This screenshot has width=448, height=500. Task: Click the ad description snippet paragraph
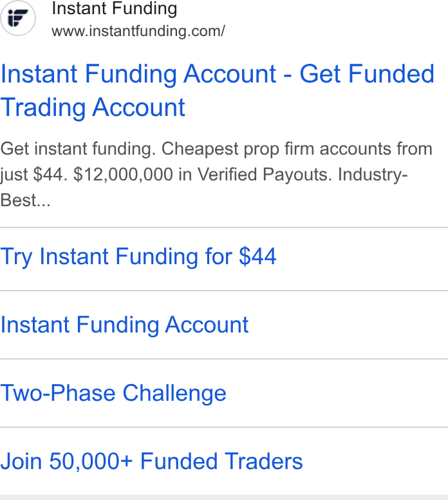pos(217,175)
